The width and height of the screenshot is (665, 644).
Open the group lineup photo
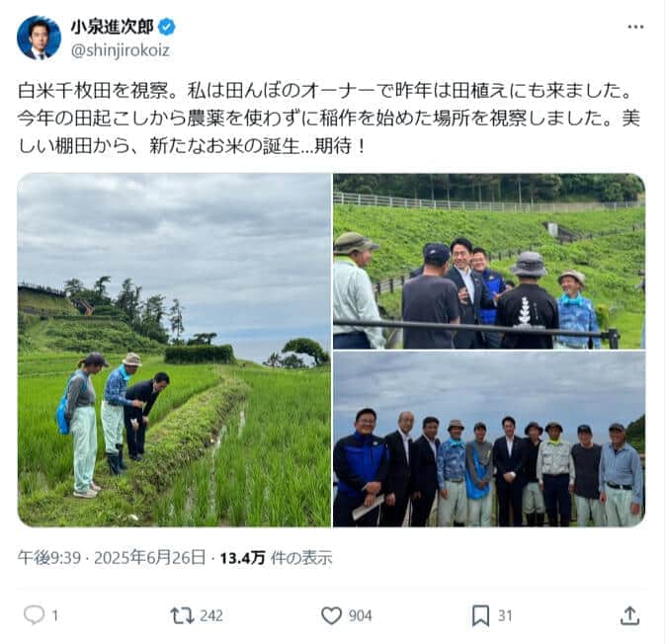tap(489, 440)
